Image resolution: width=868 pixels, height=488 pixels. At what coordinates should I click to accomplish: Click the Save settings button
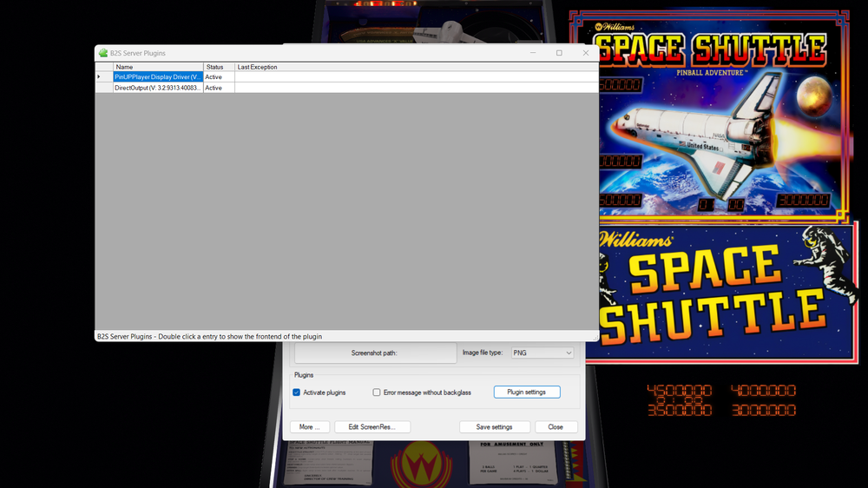tap(495, 427)
